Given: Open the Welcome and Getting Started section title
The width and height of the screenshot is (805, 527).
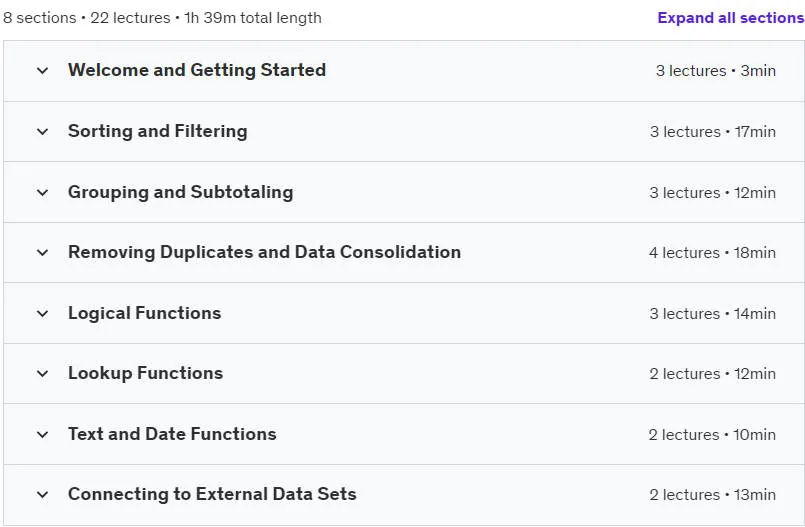Looking at the screenshot, I should point(197,70).
